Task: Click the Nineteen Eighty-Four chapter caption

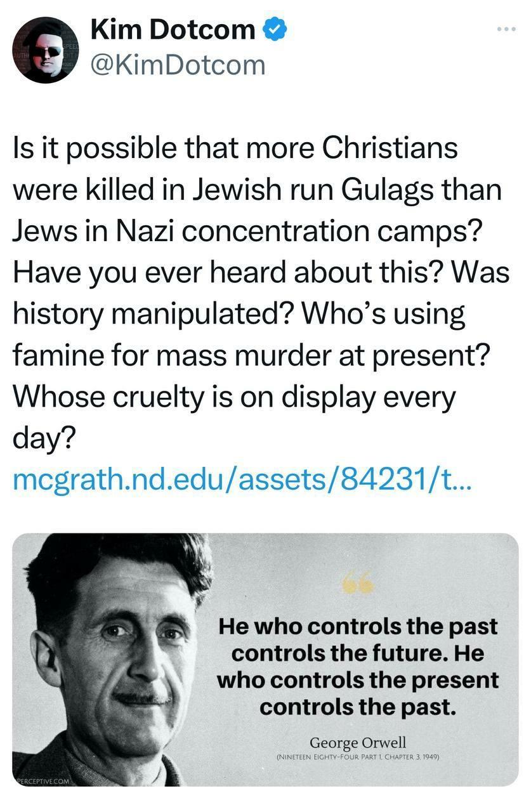Action: [x=358, y=757]
